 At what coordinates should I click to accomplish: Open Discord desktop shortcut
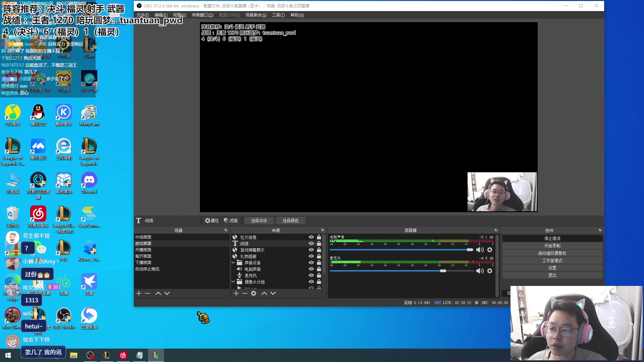(89, 183)
